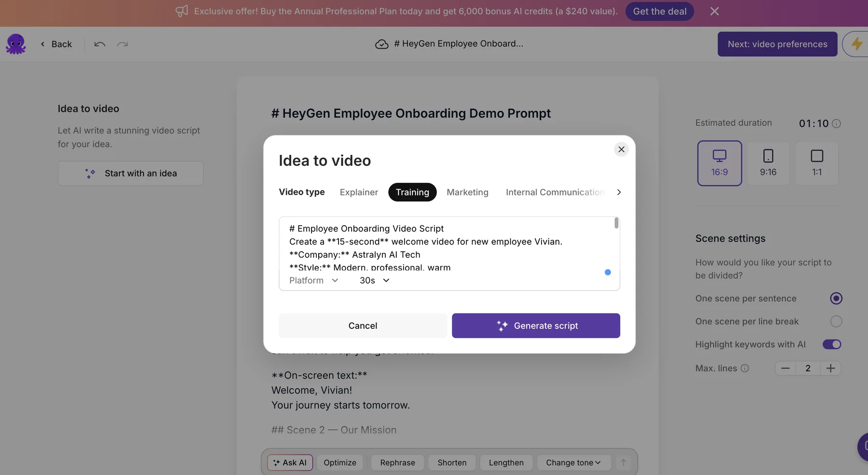Choose the Marketing video type
The width and height of the screenshot is (868, 475).
467,192
